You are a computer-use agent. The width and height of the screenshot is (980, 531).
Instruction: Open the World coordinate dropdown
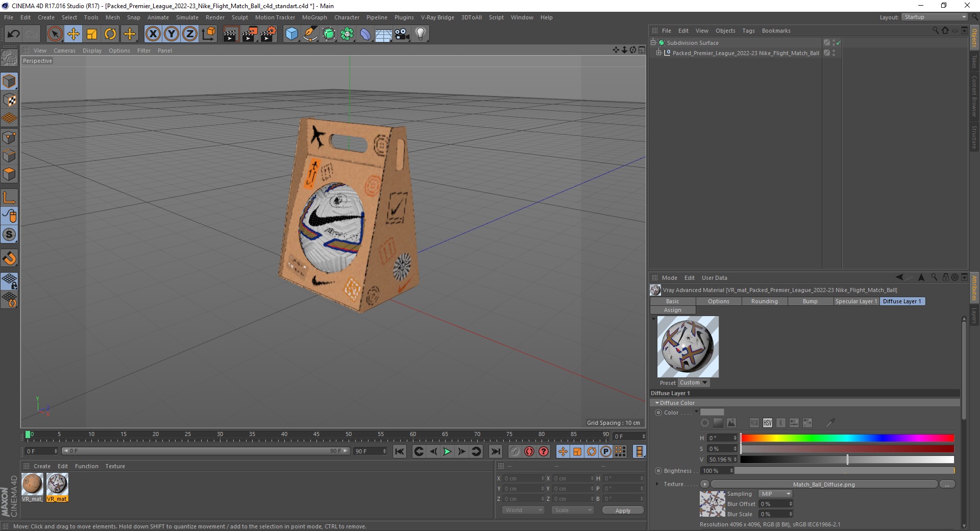523,510
